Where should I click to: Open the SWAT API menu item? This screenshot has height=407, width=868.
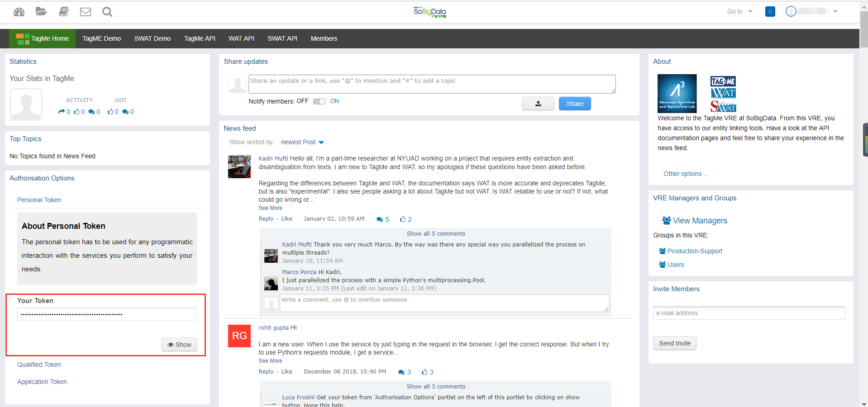point(282,38)
